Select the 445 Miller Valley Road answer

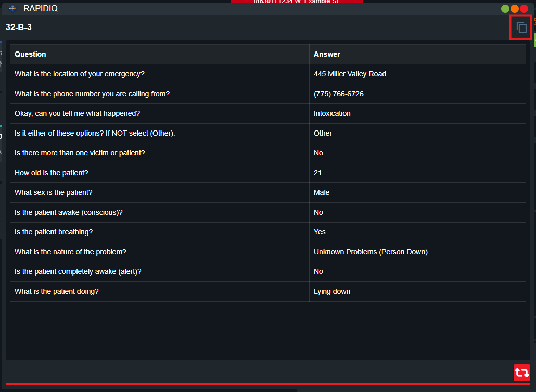pyautogui.click(x=350, y=74)
